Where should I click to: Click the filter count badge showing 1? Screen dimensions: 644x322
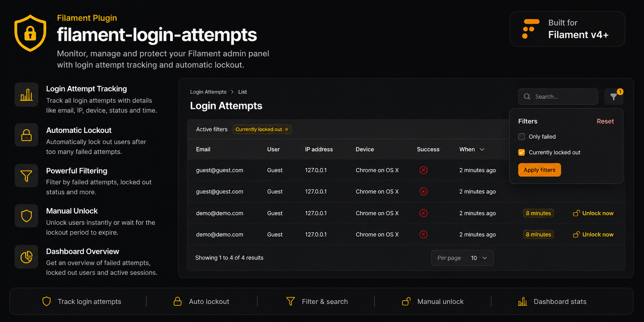coord(620,92)
